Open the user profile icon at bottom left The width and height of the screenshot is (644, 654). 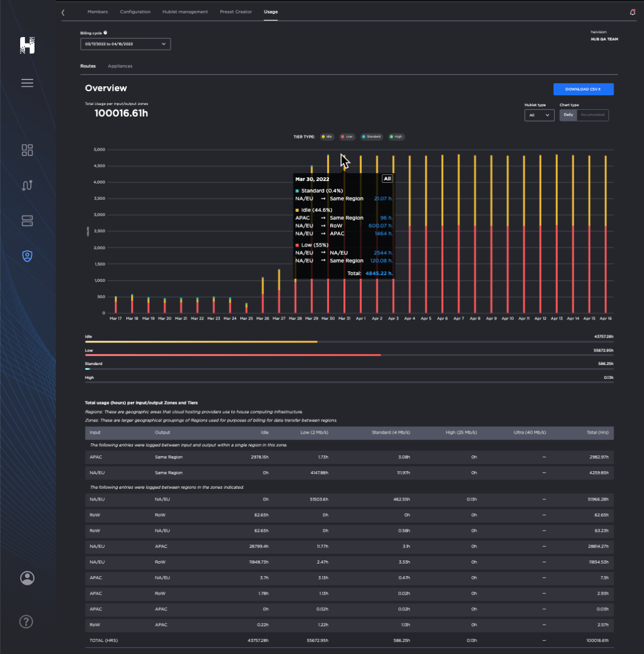27,578
